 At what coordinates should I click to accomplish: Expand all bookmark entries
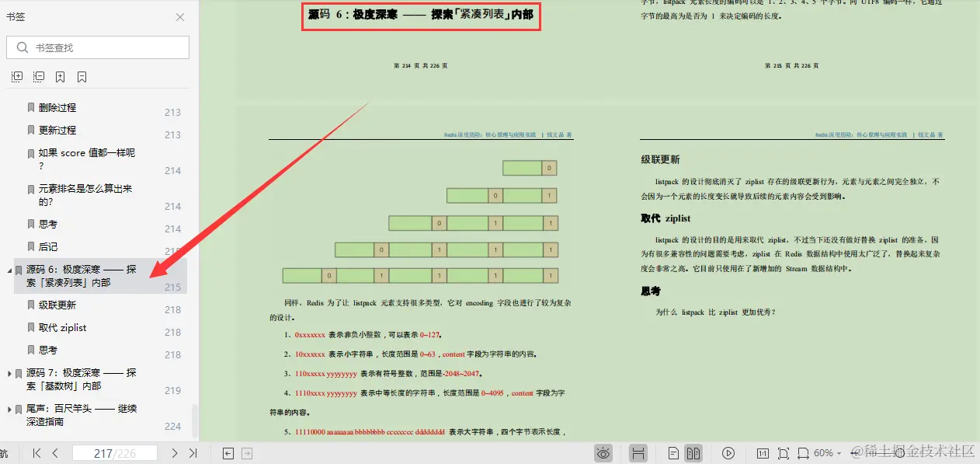pyautogui.click(x=16, y=76)
